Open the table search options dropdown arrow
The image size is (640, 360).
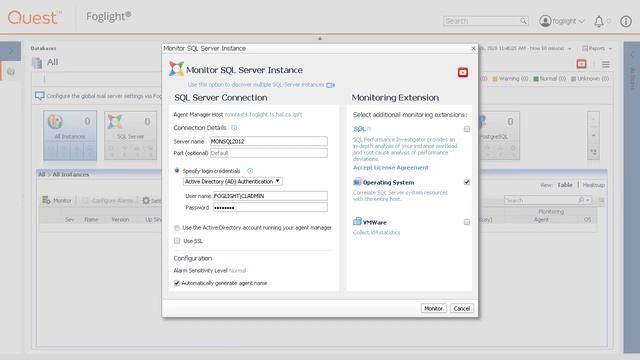click(x=588, y=200)
